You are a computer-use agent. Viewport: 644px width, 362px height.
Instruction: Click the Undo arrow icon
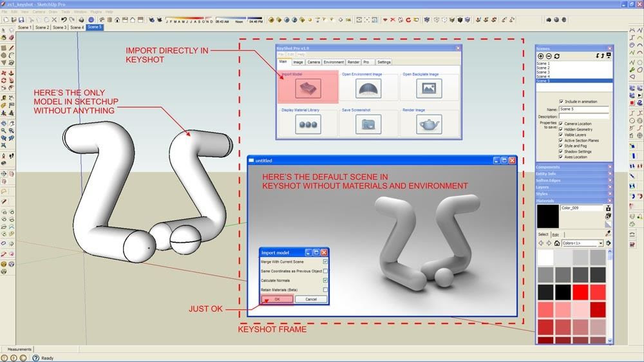tap(64, 20)
